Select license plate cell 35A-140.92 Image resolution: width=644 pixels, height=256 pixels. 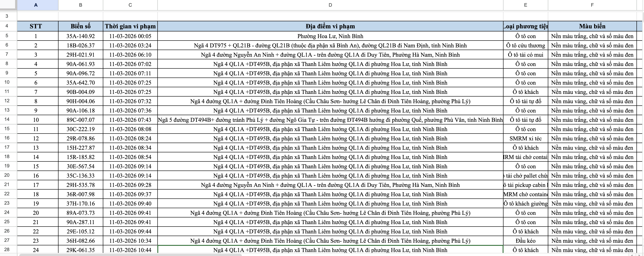click(x=80, y=36)
